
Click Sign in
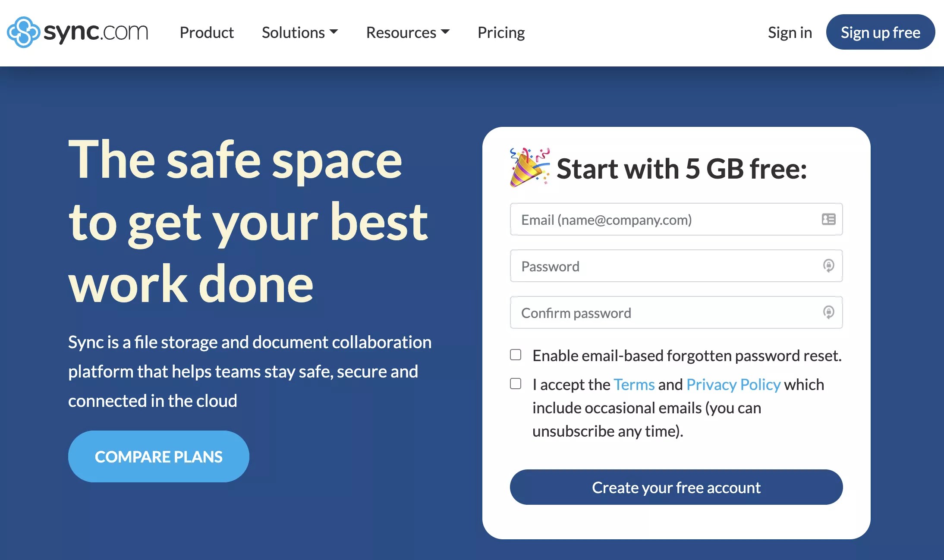790,32
